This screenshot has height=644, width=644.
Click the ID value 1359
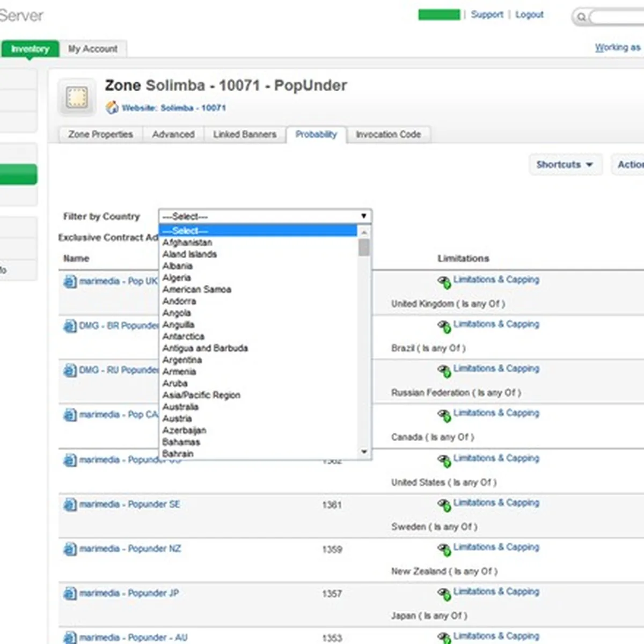pos(332,550)
